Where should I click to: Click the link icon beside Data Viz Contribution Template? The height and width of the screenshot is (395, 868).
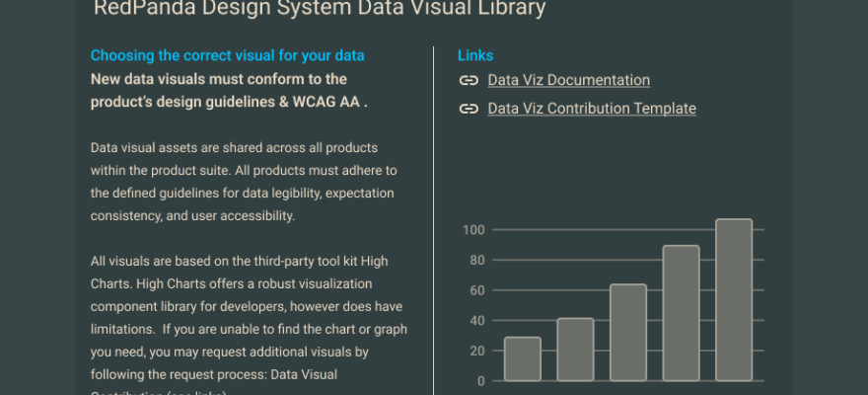coord(469,109)
